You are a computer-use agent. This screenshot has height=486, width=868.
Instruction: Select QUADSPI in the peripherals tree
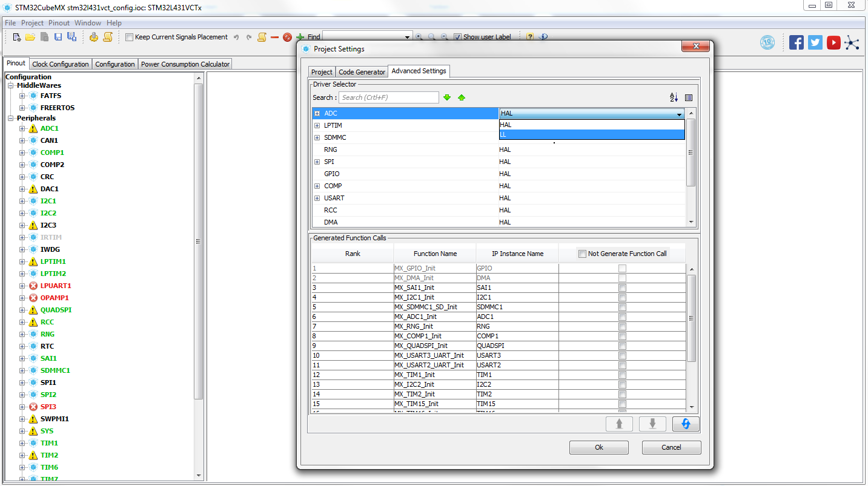56,310
